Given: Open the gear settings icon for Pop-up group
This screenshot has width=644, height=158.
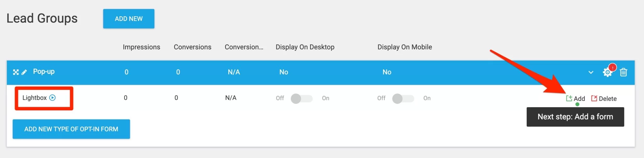Looking at the screenshot, I should [607, 73].
